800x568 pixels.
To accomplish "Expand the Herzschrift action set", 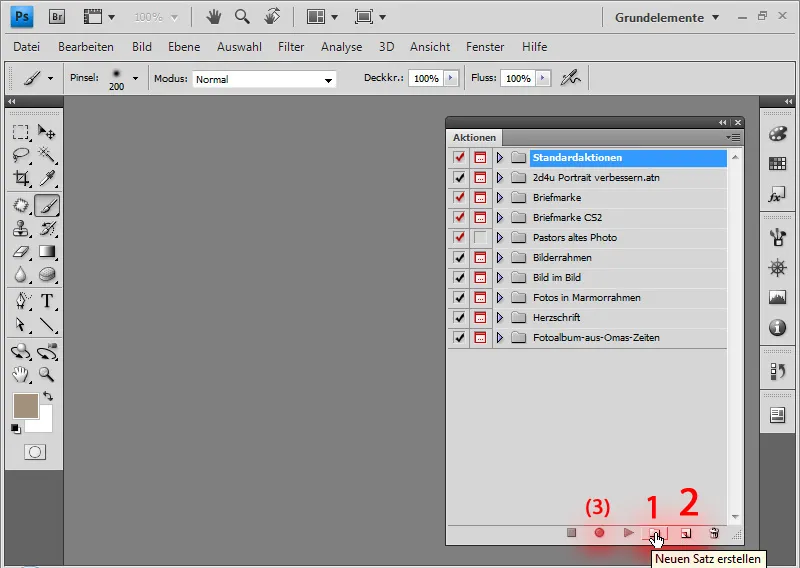I will click(x=500, y=317).
